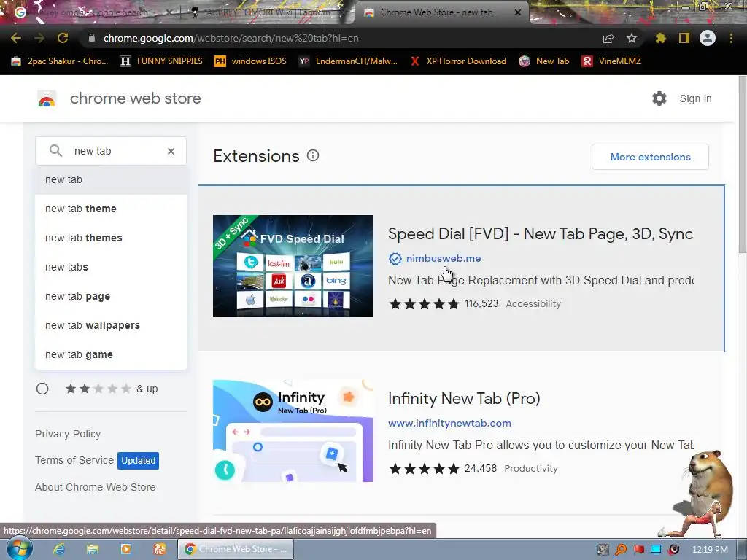
Task: Open the FUNNY SNIPPIES bookmark
Action: 161,61
